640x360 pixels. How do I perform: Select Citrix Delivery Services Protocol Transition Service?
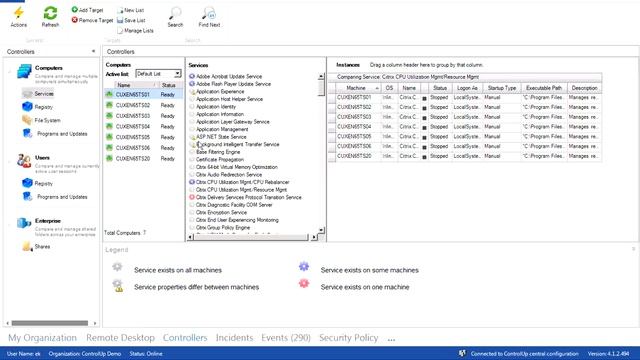245,197
